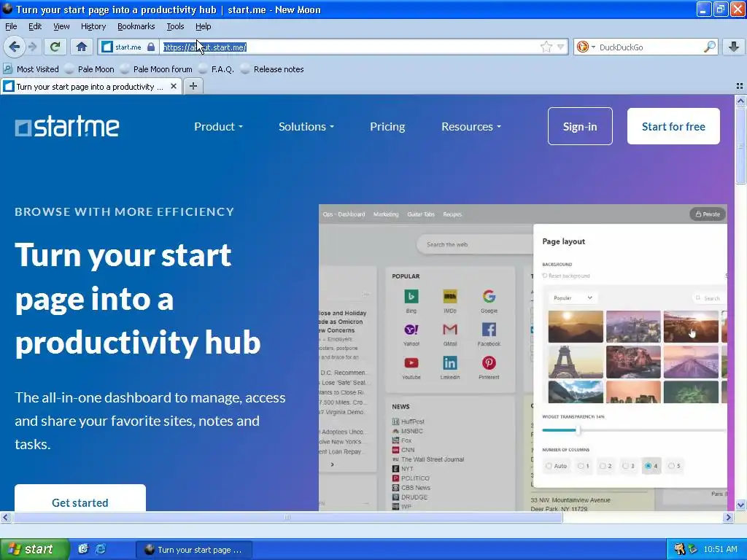Click the horizontal scrollbar thumb

[287, 517]
